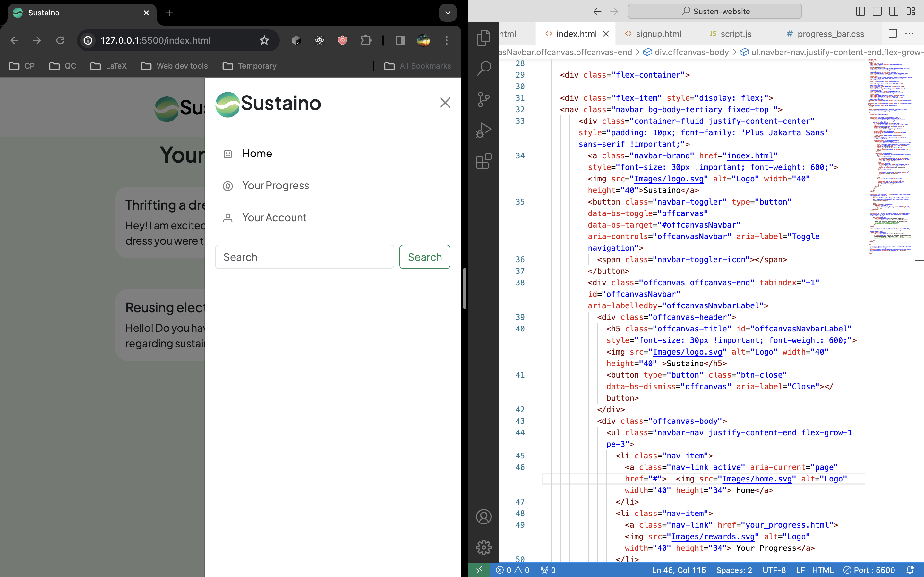Open the Your Progress nav link
The height and width of the screenshot is (577, 924).
tap(275, 186)
